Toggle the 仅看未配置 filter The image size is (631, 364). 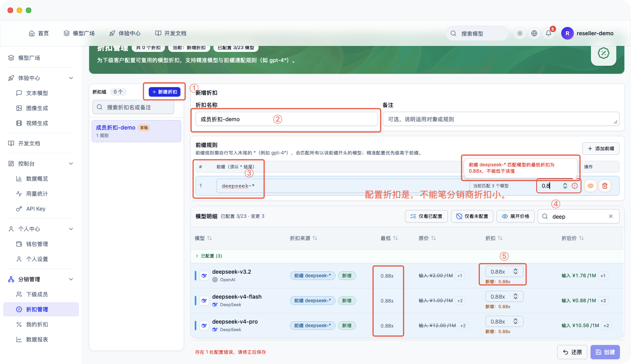[472, 216]
